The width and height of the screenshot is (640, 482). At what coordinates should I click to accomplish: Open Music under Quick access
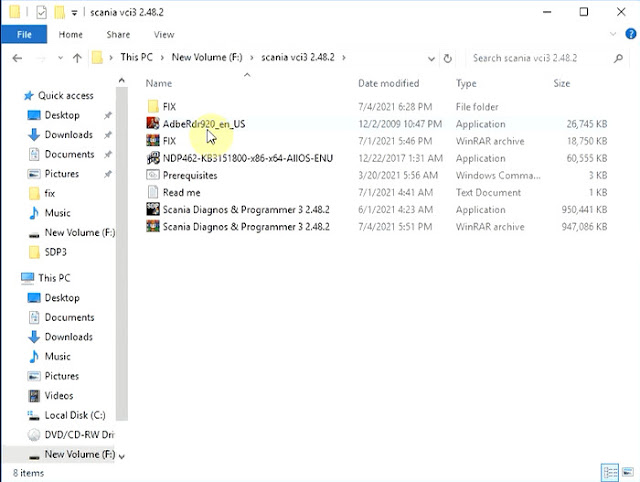tap(58, 213)
